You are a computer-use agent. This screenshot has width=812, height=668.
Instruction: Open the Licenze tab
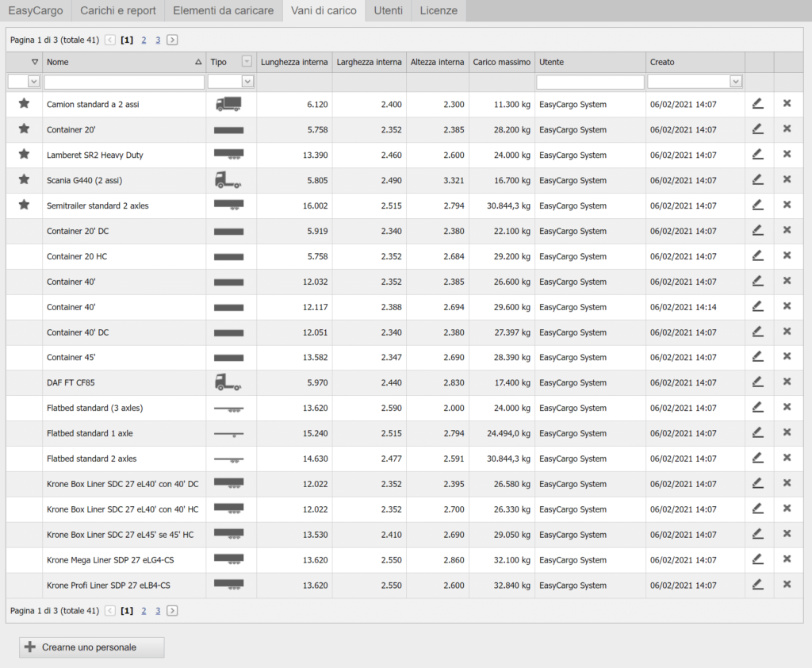coord(439,10)
